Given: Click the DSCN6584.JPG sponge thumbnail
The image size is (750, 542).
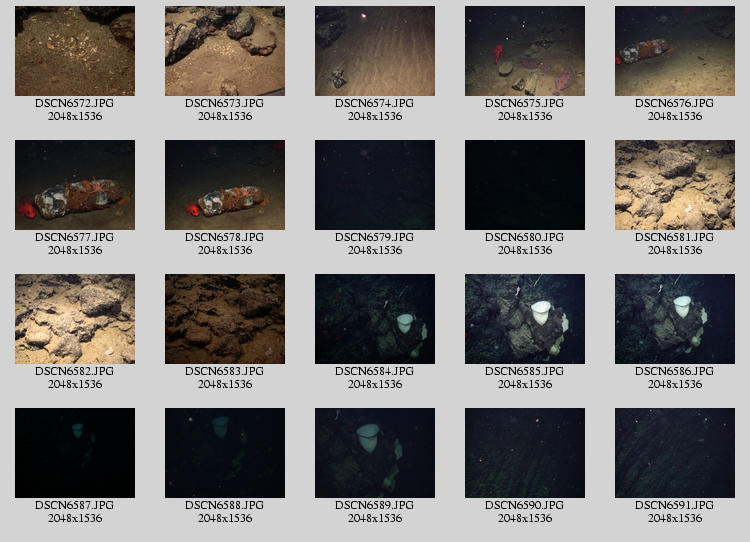Looking at the screenshot, I should [375, 319].
